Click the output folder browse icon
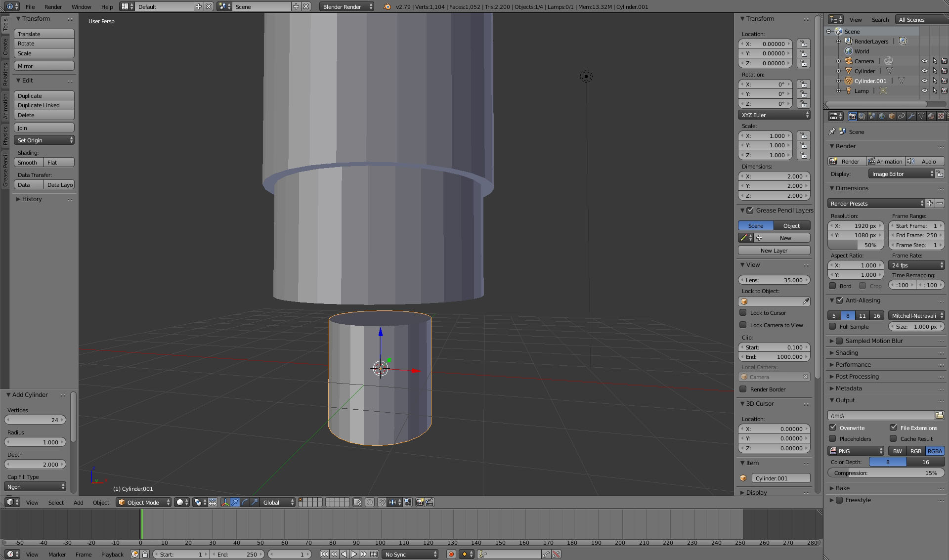This screenshot has height=560, width=949. click(940, 416)
